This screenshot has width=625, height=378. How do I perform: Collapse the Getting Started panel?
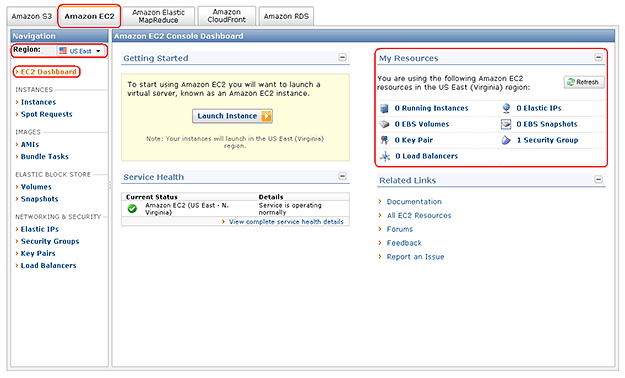coord(342,57)
